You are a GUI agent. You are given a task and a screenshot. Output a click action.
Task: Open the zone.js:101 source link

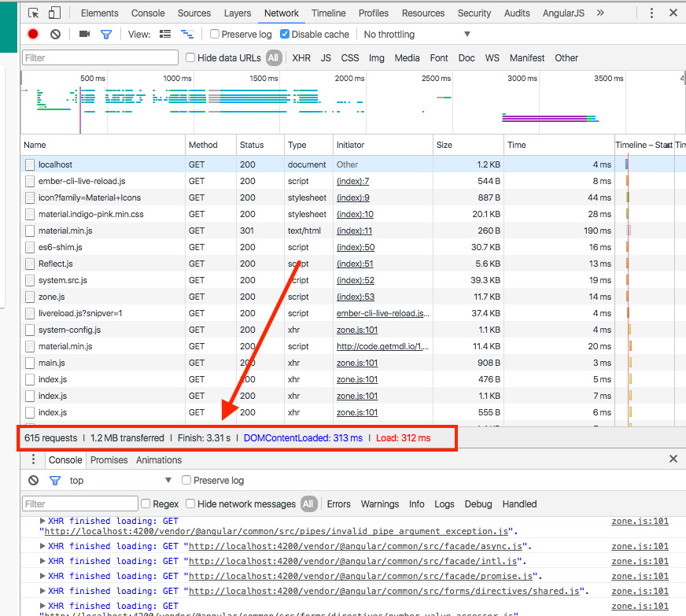[x=640, y=521]
